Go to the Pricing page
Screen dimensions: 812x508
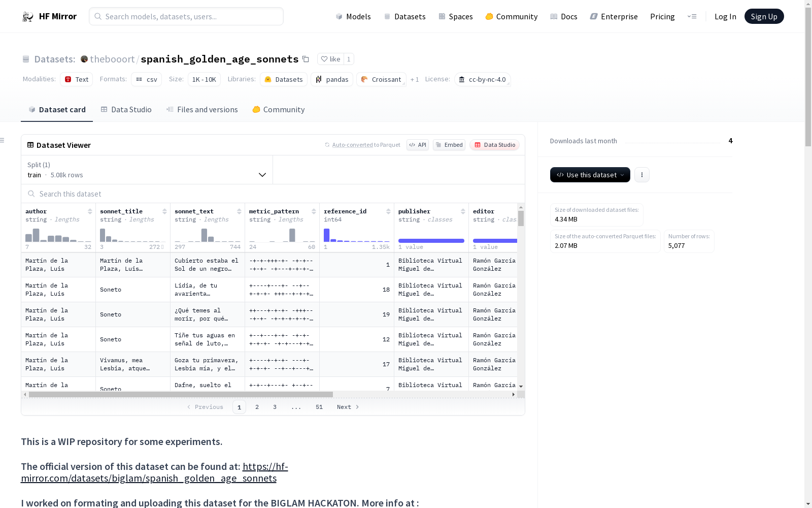pos(662,17)
